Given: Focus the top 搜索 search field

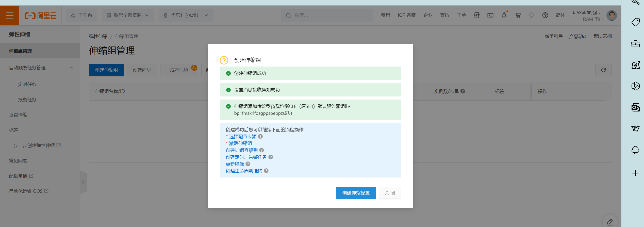Looking at the screenshot, I should tap(327, 15).
